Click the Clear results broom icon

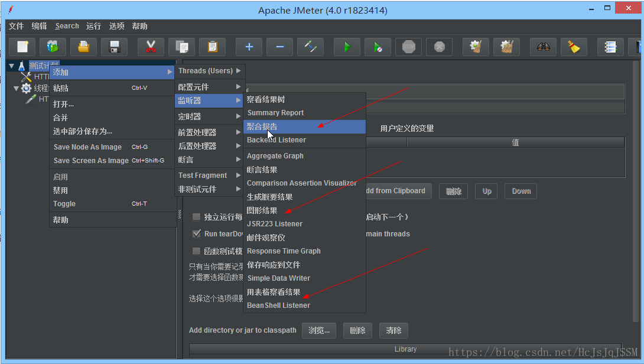[476, 47]
